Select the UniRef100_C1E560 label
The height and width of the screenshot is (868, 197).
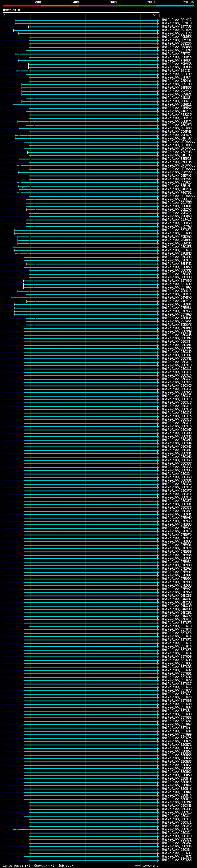177,108
